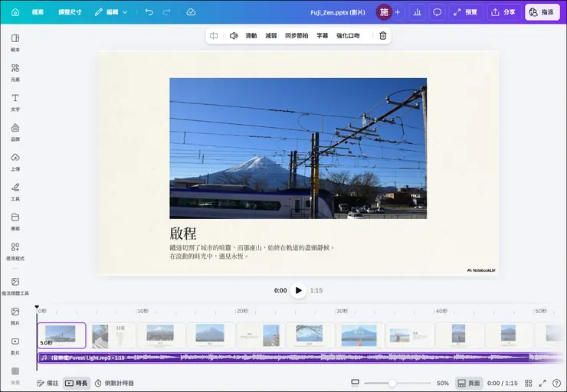Viewport: 567px width, 392px height.
Task: Click the 指派 assign button
Action: (542, 12)
